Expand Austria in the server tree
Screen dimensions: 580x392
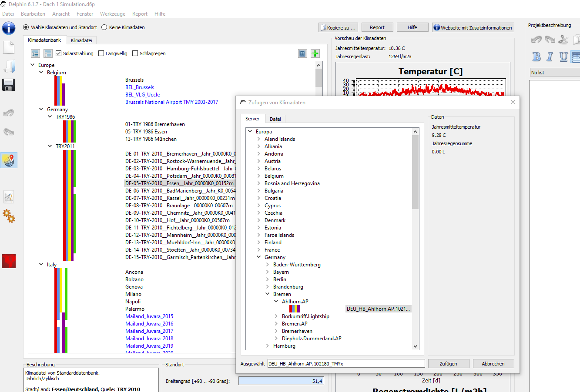259,161
